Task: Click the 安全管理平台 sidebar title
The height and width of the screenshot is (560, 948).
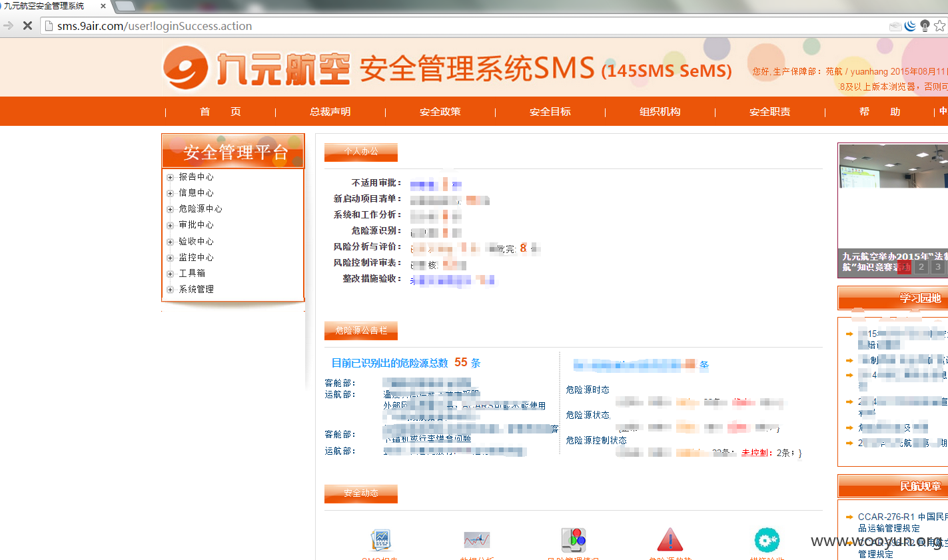Action: (233, 152)
